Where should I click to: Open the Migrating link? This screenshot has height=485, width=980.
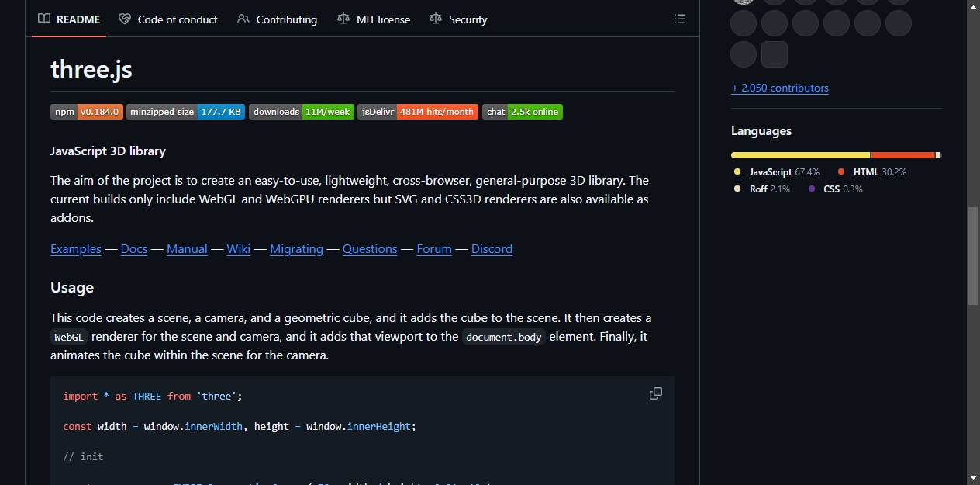[296, 249]
